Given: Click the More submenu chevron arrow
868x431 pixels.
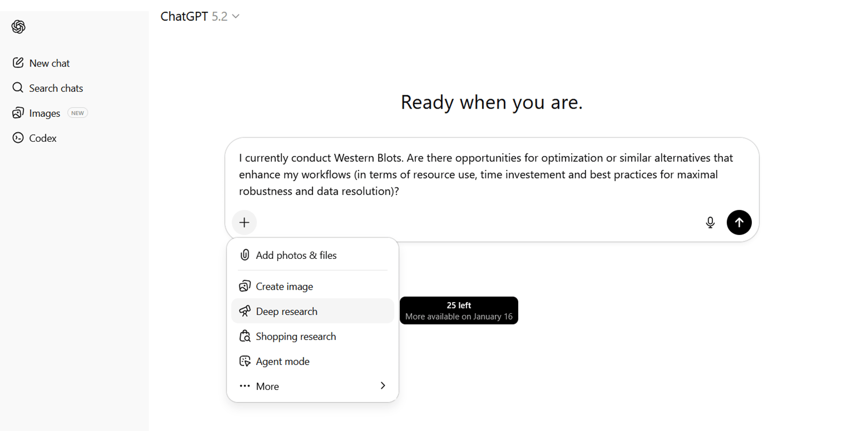Looking at the screenshot, I should (383, 386).
